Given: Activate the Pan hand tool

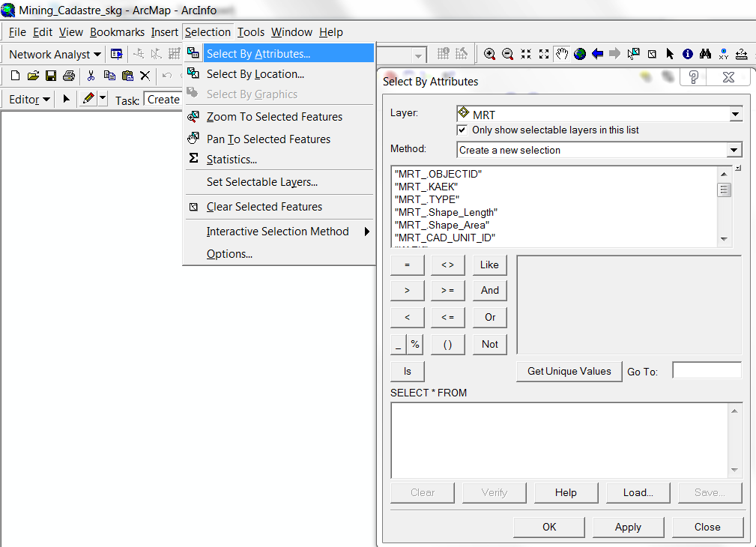Looking at the screenshot, I should (x=562, y=54).
